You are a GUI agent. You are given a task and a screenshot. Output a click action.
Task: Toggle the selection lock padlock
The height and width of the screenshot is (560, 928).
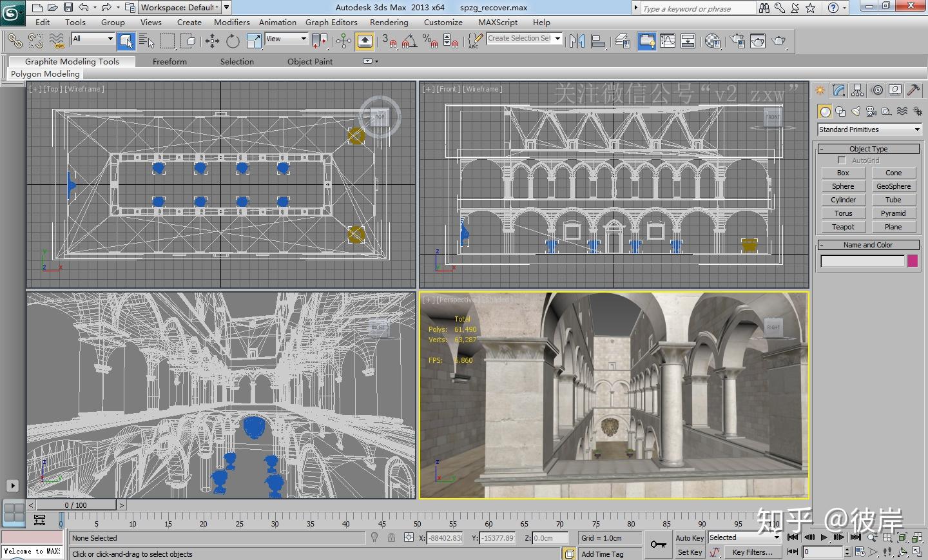391,537
